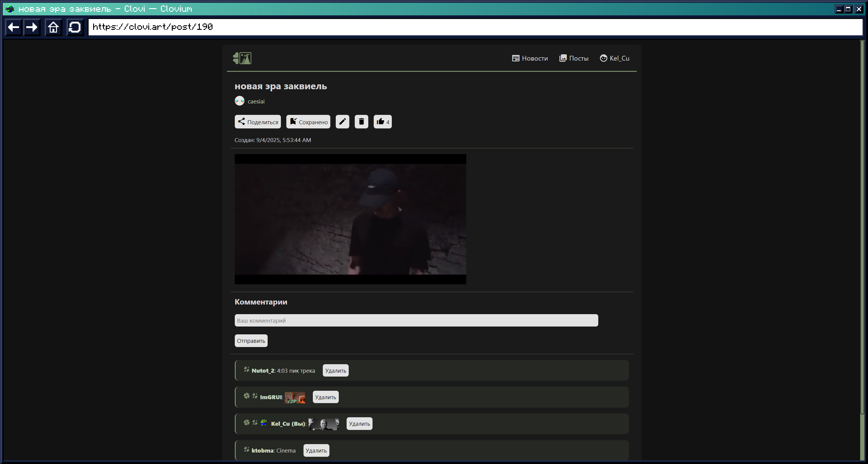
Task: Click into the Ваш комментарий field
Action: (416, 320)
